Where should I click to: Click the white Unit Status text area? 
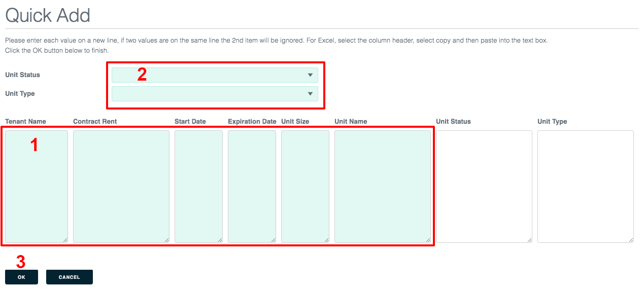pyautogui.click(x=484, y=187)
